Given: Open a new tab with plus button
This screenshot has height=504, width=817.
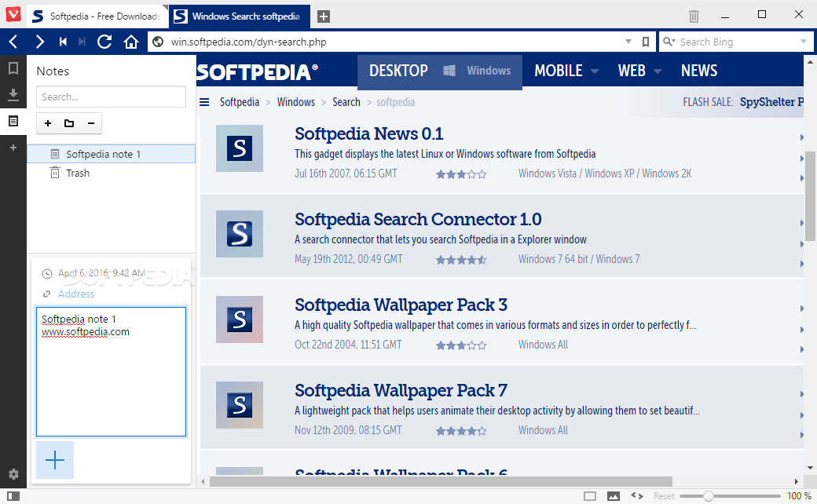Looking at the screenshot, I should [x=324, y=16].
